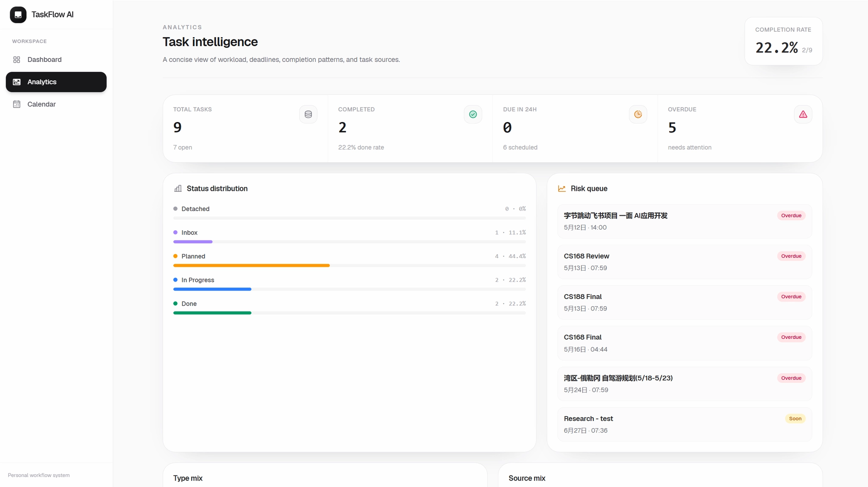Click the '7 open' text under Total Tasks
The width and height of the screenshot is (868, 487).
click(x=183, y=147)
